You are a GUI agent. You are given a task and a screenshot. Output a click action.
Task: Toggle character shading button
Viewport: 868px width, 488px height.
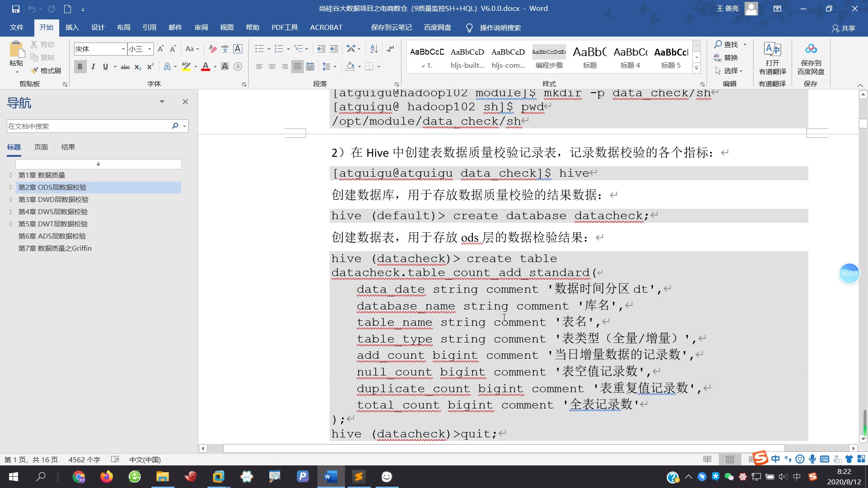pos(225,67)
